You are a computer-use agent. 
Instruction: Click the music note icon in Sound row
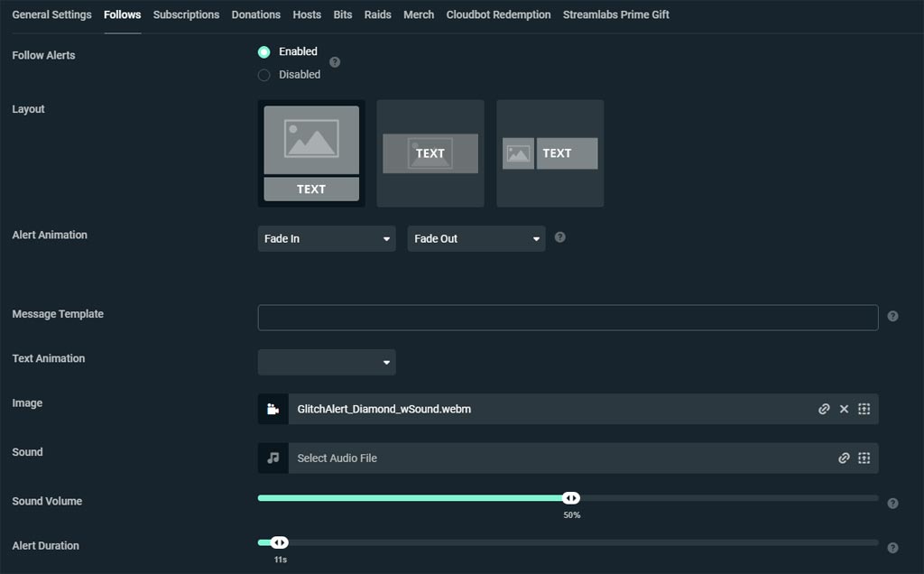point(273,458)
